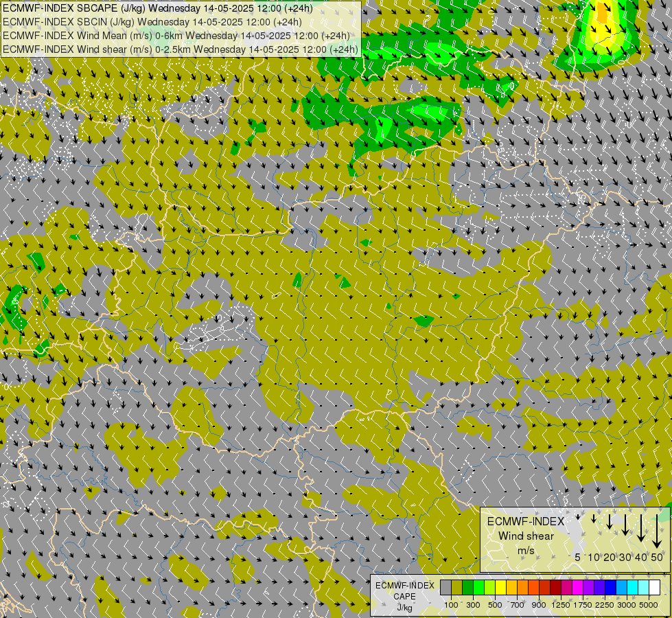Image resolution: width=672 pixels, height=618 pixels.
Task: Click the '3000' CAPE legend label
Action: coord(627,605)
